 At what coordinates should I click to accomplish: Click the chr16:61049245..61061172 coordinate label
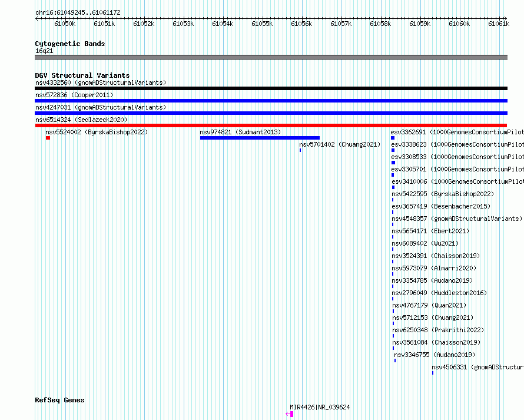point(78,13)
